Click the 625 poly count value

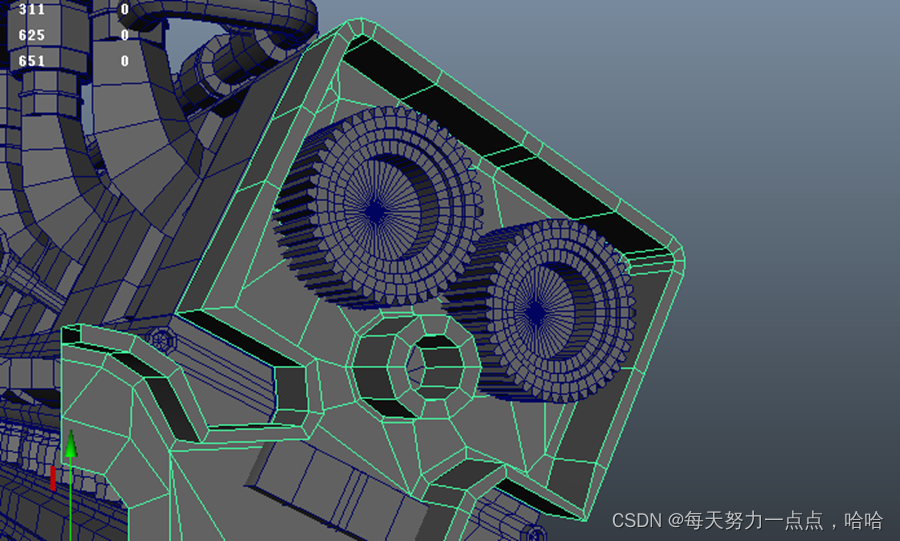click(32, 35)
